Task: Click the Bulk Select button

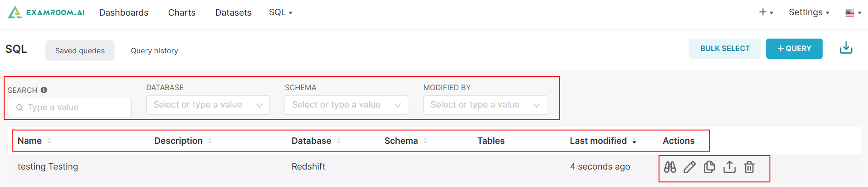Action: tap(725, 49)
